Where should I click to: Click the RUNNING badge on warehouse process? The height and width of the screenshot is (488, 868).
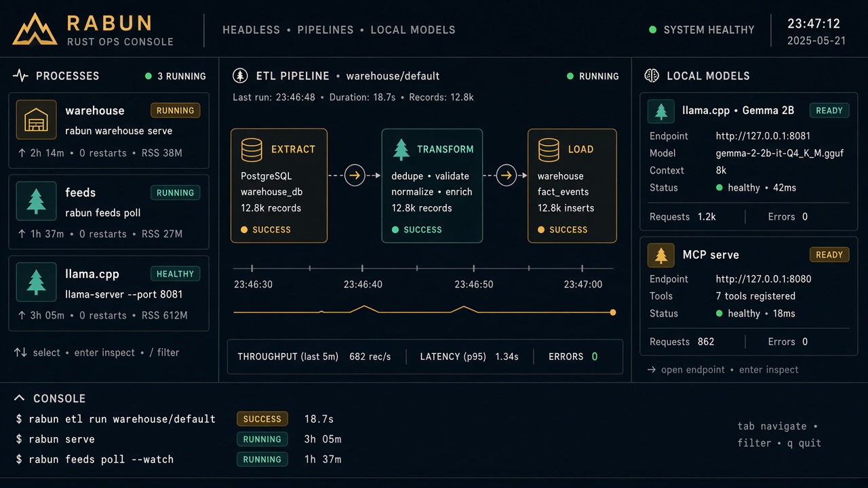[x=176, y=110]
